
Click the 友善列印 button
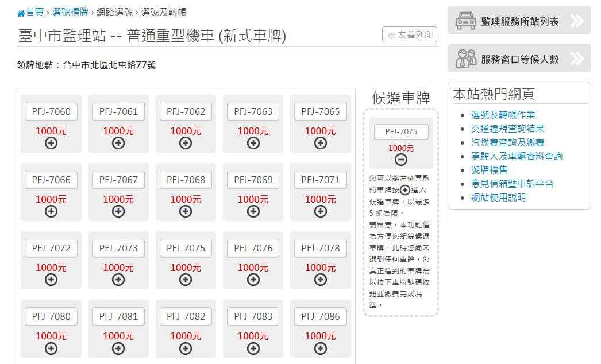coord(409,34)
